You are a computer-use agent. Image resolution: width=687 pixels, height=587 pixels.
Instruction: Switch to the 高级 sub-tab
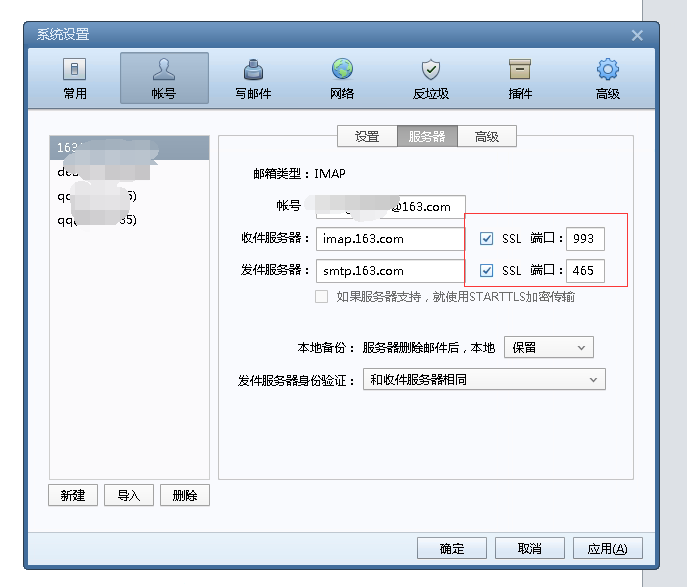point(486,137)
